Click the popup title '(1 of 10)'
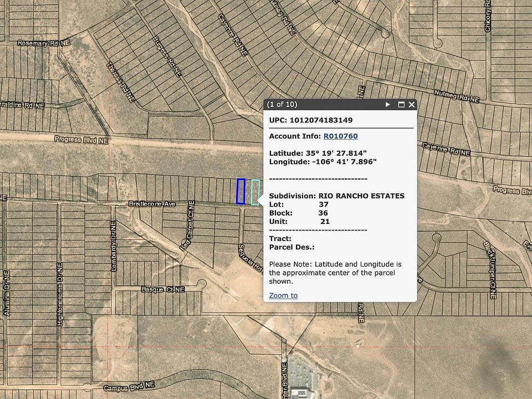532x399 pixels. (x=282, y=104)
